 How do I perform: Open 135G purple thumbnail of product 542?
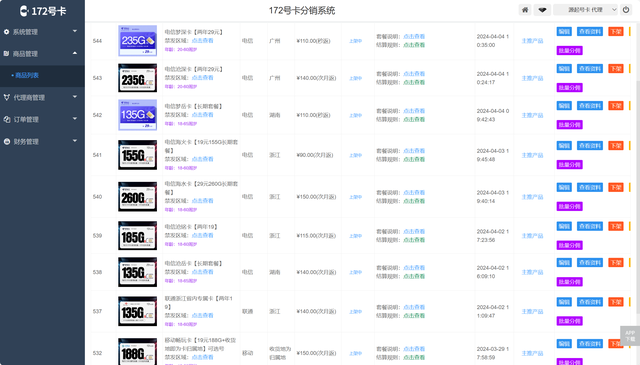[138, 115]
